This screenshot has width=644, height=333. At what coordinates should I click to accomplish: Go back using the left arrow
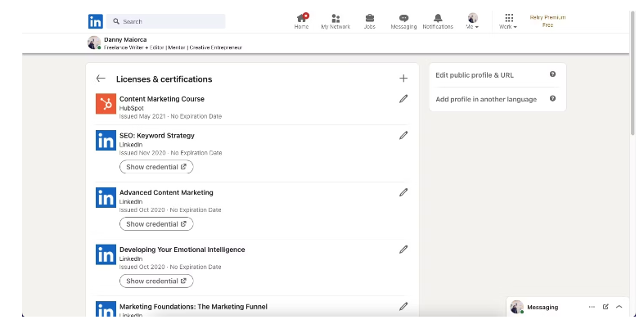(101, 79)
